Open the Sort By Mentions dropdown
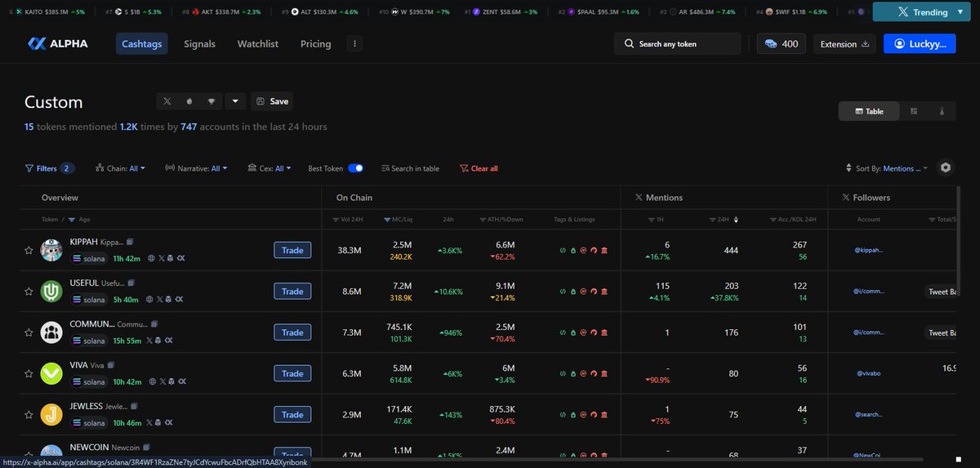980x468 pixels. coord(893,168)
